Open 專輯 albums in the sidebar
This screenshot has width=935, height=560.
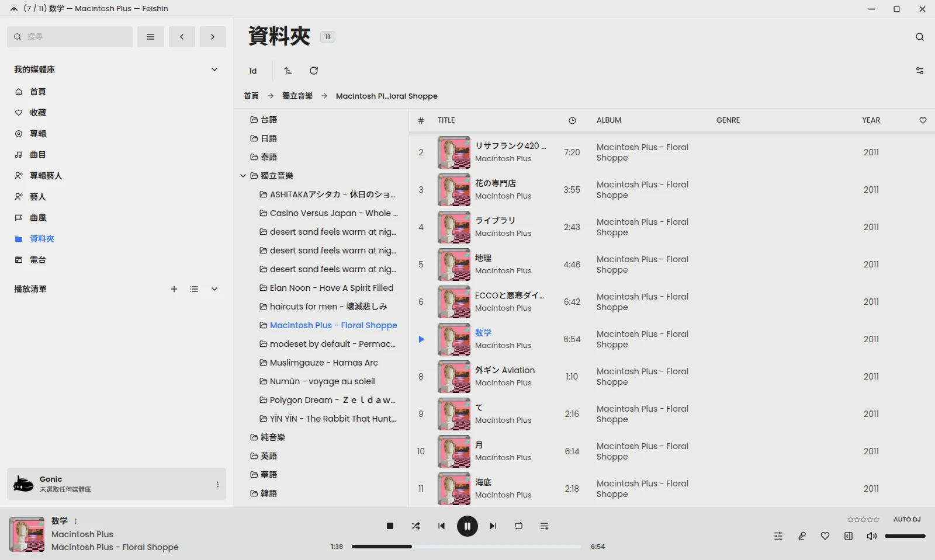[37, 134]
